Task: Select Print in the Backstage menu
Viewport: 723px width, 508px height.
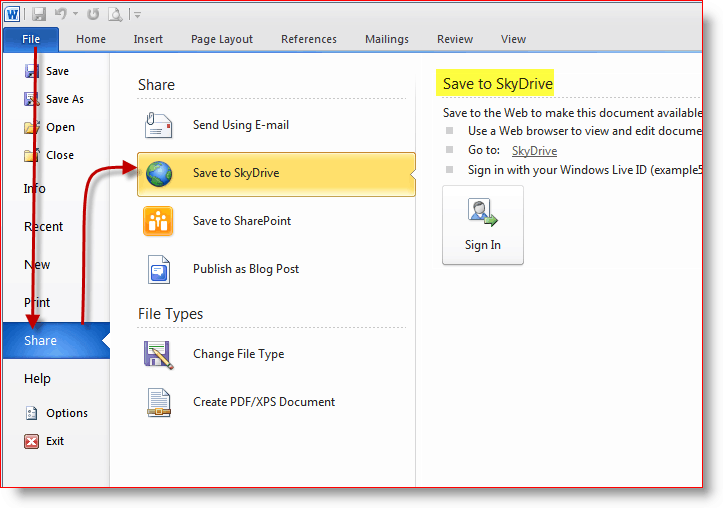Action: click(x=37, y=302)
